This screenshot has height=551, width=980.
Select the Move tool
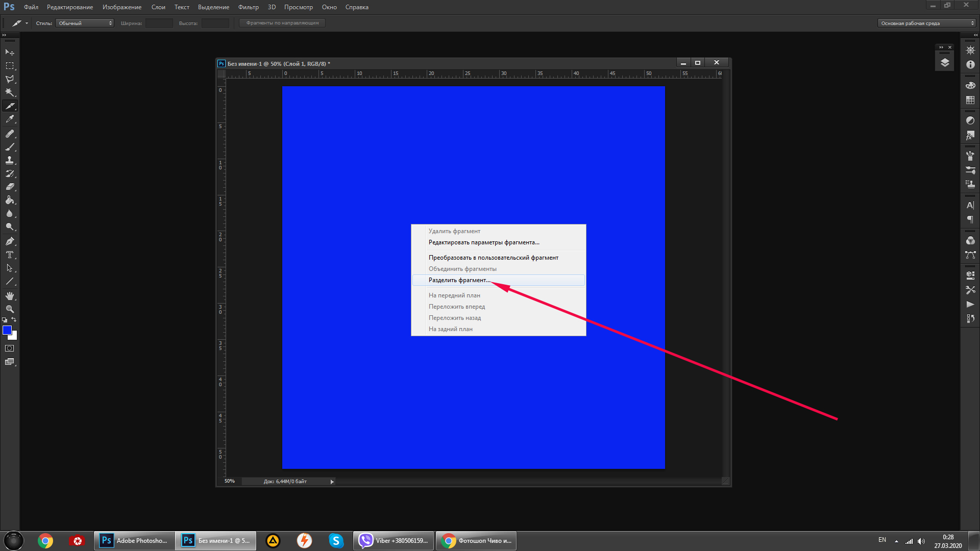10,53
